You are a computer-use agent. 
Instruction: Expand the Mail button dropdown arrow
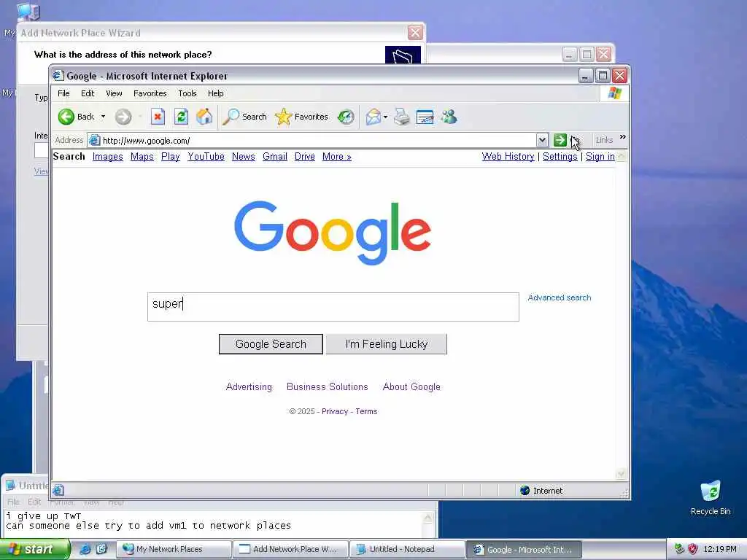tap(385, 117)
